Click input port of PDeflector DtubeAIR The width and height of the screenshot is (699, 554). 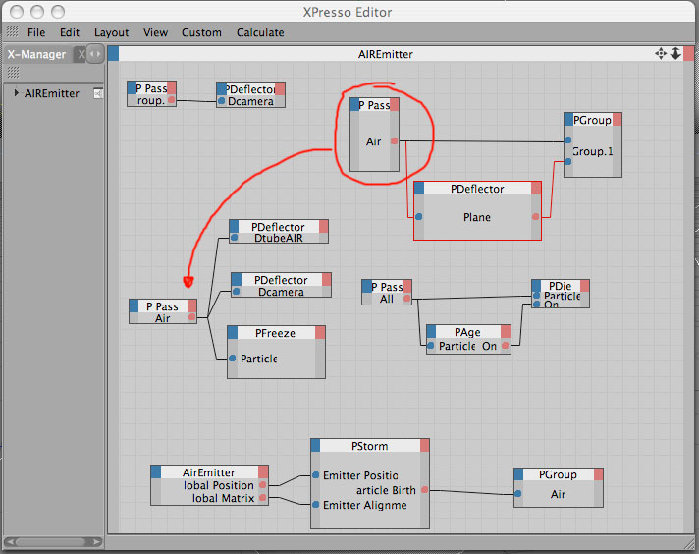[234, 238]
